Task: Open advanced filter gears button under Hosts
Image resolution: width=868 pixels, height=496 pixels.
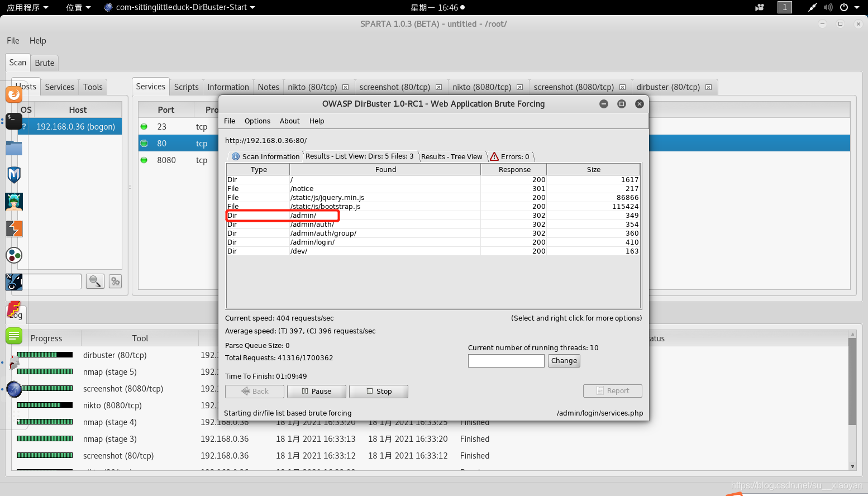Action: [x=116, y=282]
